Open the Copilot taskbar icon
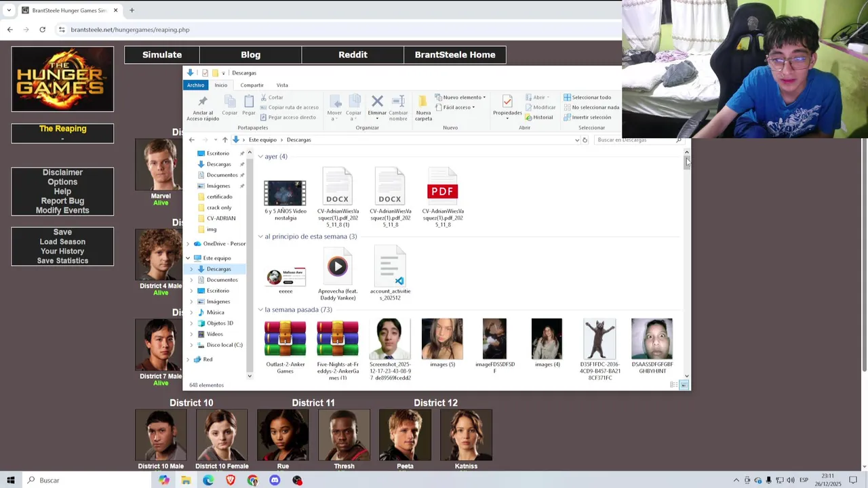Screen dimensions: 868x488 (x=164, y=480)
